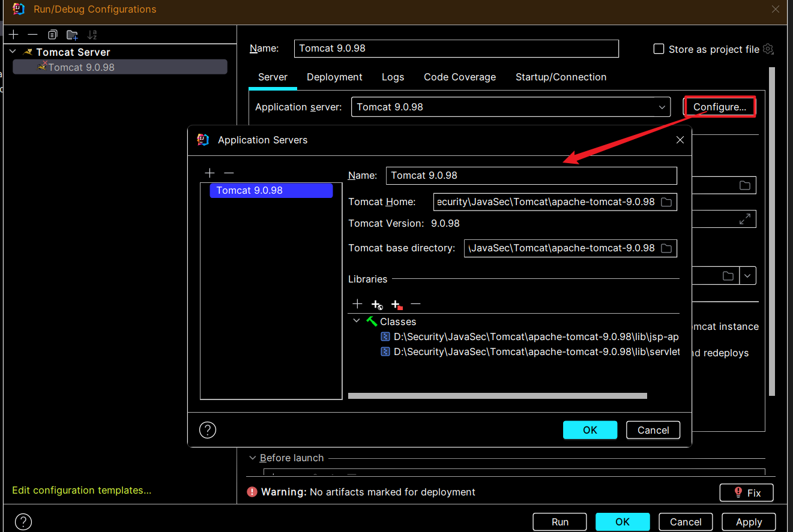Open the Store as project file gear settings
The height and width of the screenshot is (532, 793).
(768, 49)
